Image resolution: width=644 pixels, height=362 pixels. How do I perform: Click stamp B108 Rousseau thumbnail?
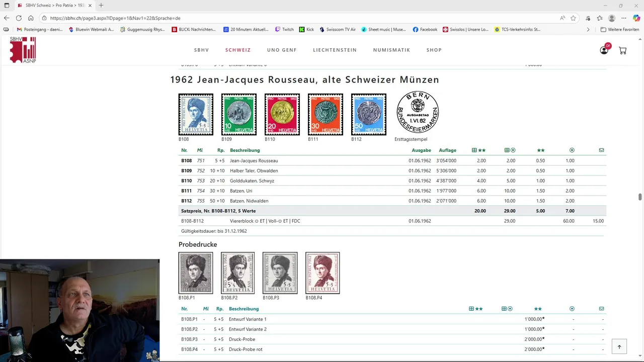click(x=196, y=114)
